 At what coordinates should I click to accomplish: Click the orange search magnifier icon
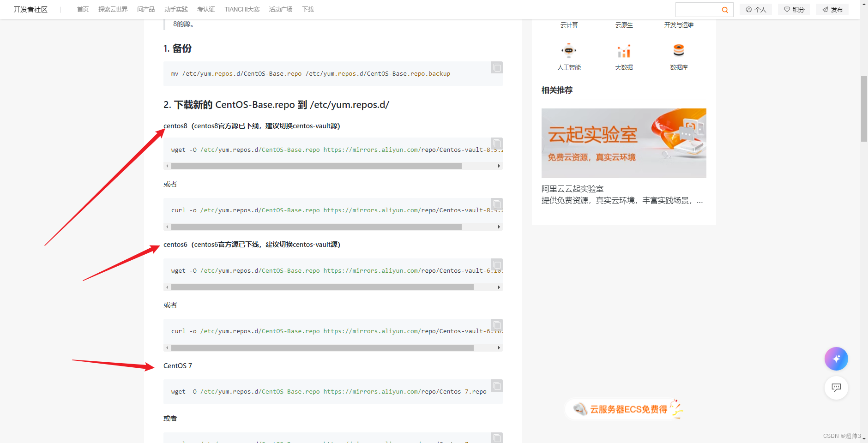pos(725,10)
